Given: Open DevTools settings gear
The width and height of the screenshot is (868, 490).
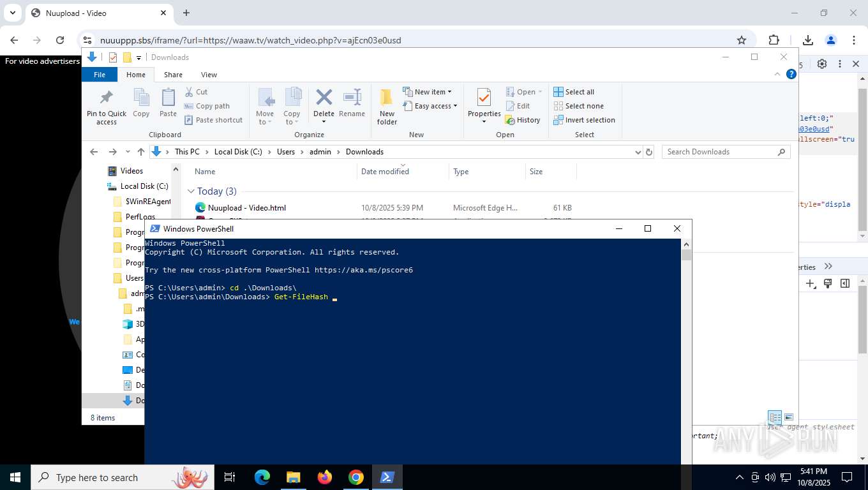Looking at the screenshot, I should (x=822, y=64).
